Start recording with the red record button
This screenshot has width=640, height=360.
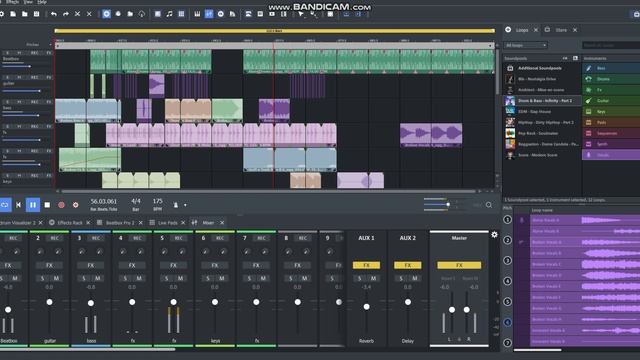61,205
